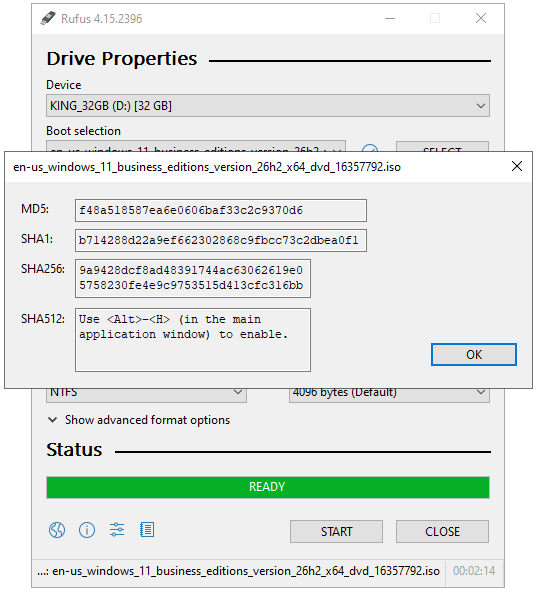Open application settings sliders icon
This screenshot has width=537, height=590.
click(x=117, y=530)
